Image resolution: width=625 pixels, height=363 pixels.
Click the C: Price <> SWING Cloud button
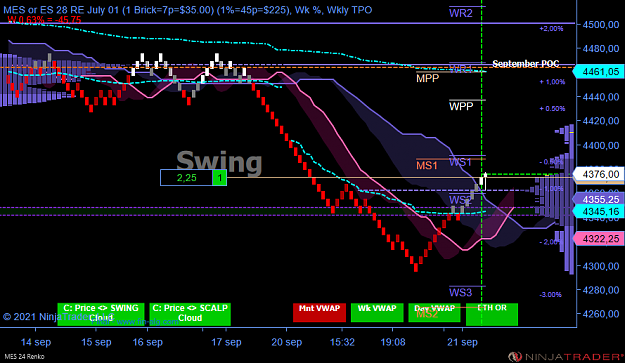click(x=101, y=314)
